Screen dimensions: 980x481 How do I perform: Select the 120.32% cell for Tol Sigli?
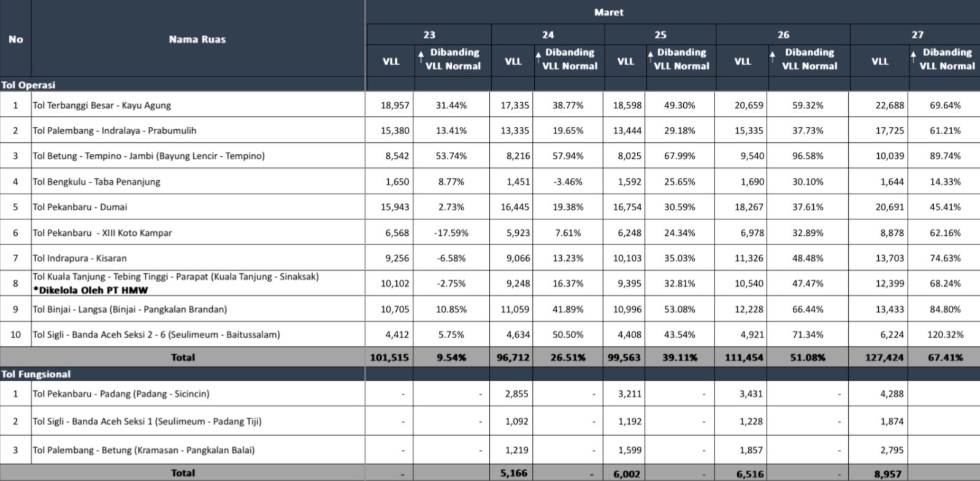pos(945,335)
